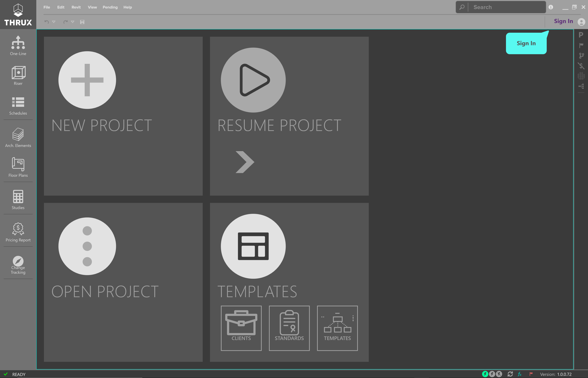
Task: Click the READY status text
Action: (19, 374)
